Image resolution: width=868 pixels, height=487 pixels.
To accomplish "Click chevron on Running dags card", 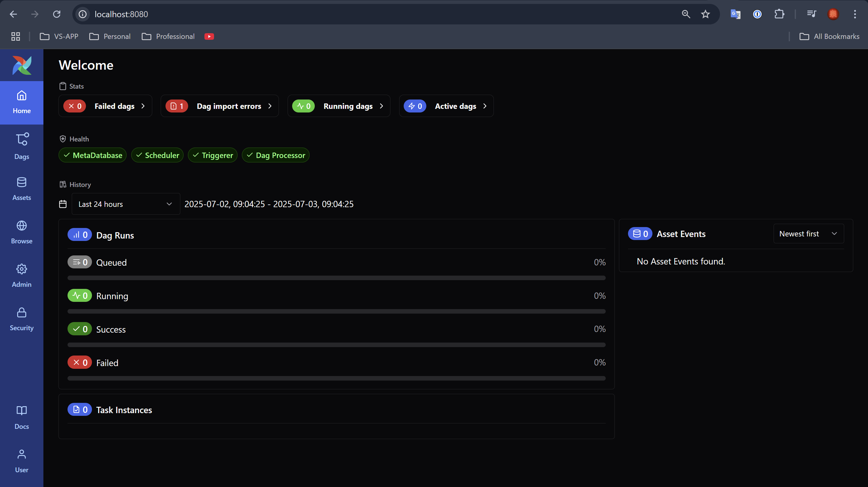I will click(x=381, y=106).
